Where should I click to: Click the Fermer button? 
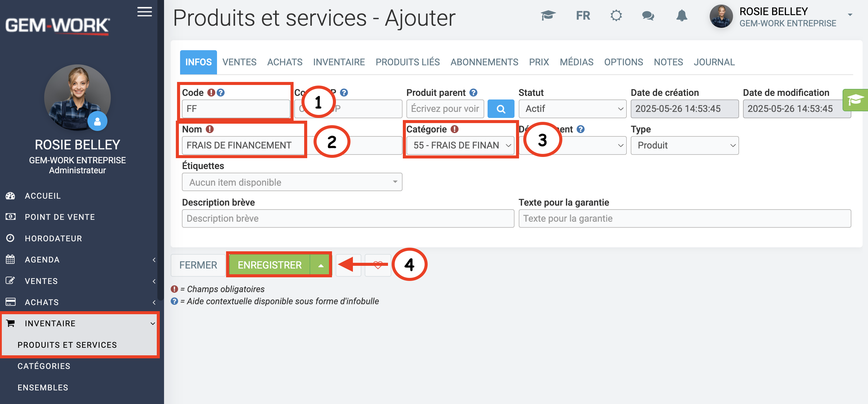198,265
